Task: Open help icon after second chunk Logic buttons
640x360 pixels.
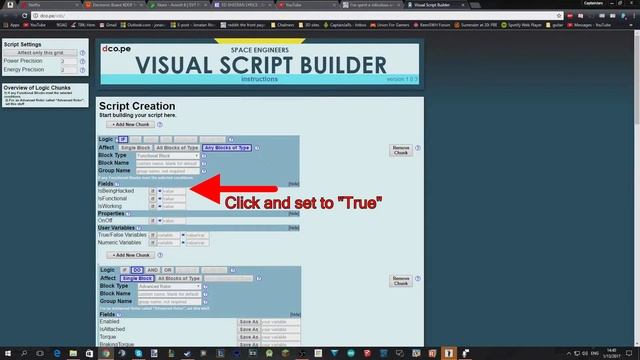Action: pos(233,270)
